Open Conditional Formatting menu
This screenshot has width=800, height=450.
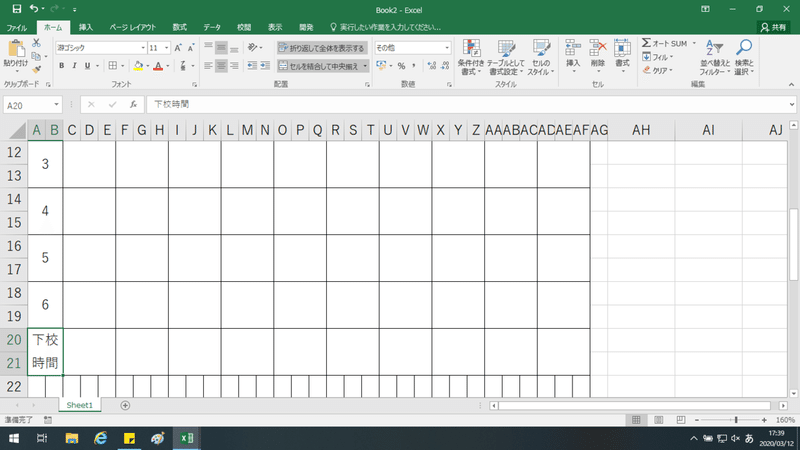click(x=471, y=57)
